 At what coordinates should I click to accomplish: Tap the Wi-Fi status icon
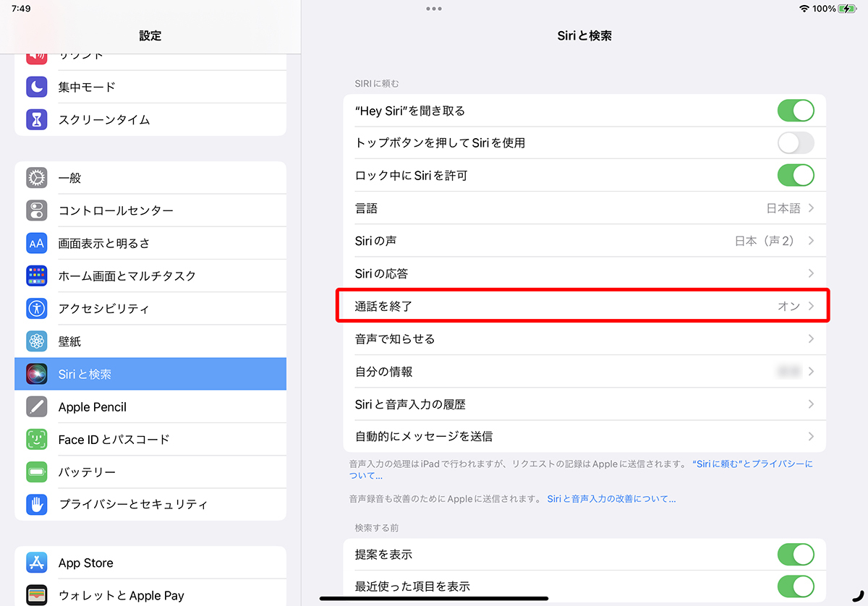804,9
